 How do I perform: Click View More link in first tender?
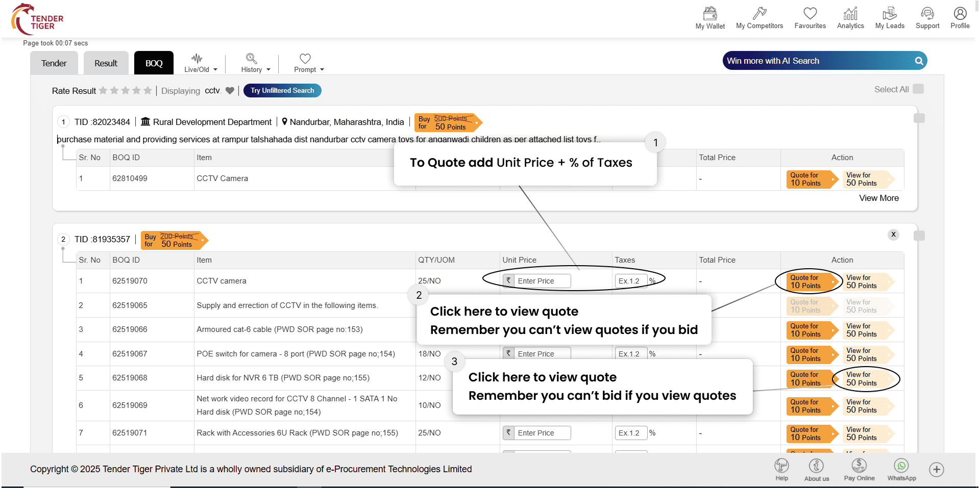[878, 198]
